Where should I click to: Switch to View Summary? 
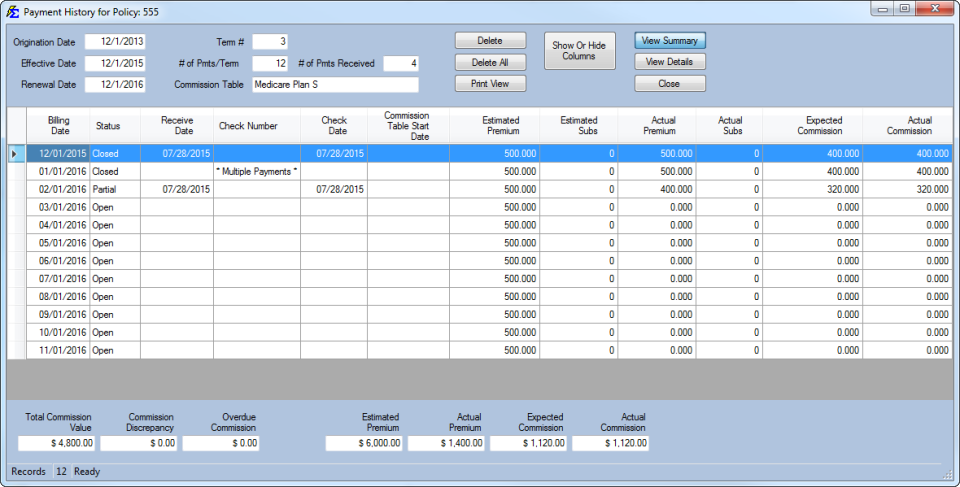670,41
